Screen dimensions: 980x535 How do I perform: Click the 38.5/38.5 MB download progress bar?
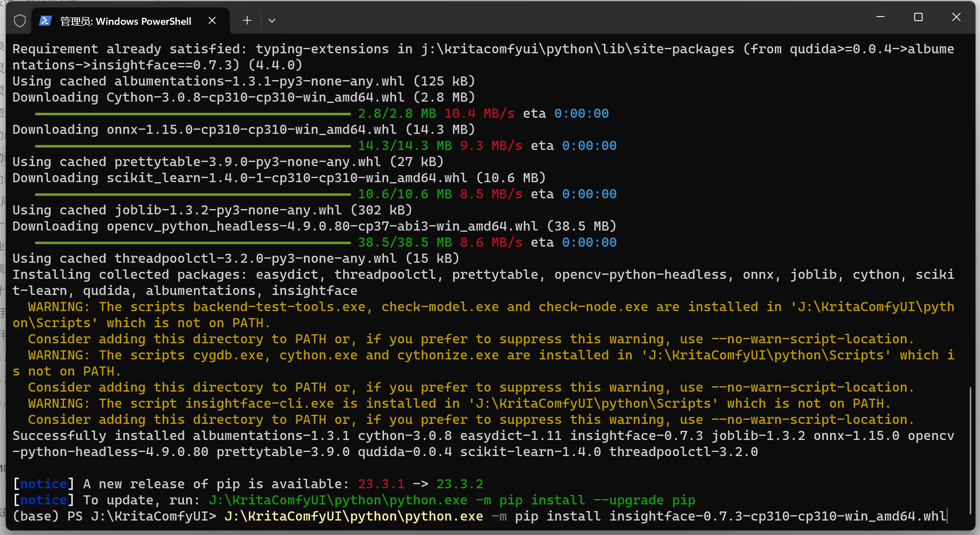tap(193, 243)
